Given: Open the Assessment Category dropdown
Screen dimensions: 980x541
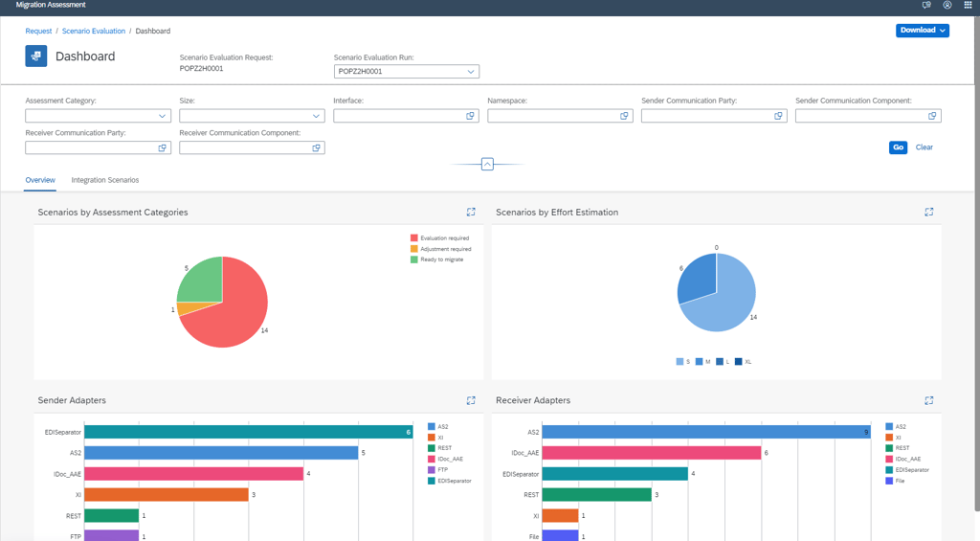Looking at the screenshot, I should pos(99,116).
